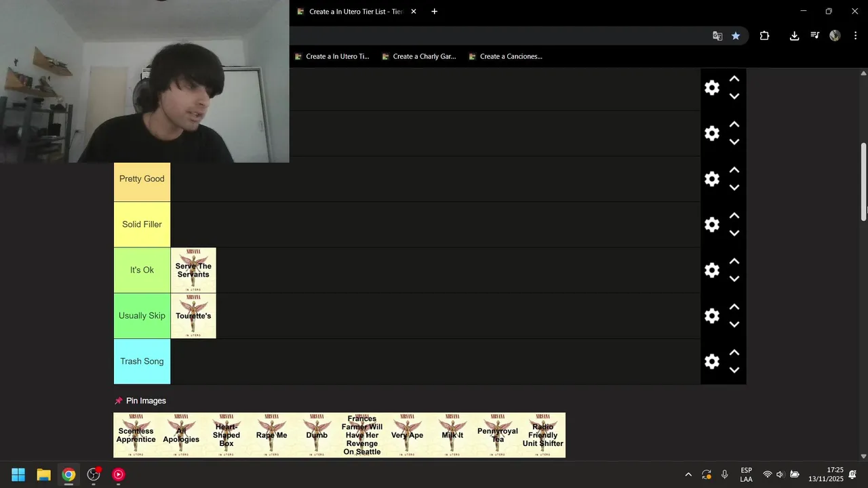Select the Dumb song tile
Screen dimensions: 868x488
[x=317, y=435]
